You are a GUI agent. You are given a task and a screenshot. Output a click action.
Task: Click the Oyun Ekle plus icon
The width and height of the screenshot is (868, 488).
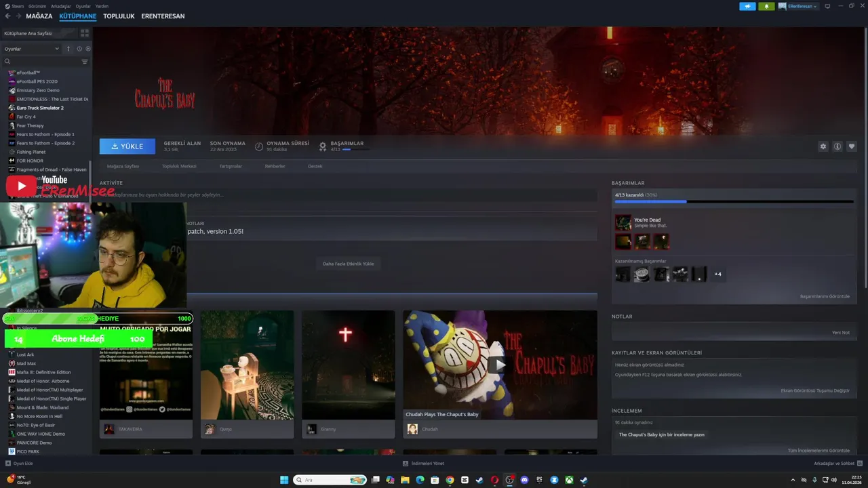(7, 464)
